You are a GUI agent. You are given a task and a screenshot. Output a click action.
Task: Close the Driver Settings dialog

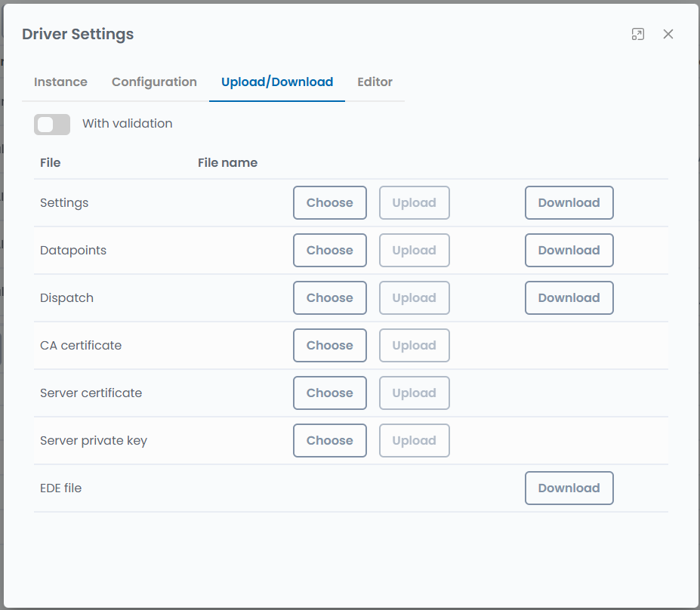coord(668,35)
